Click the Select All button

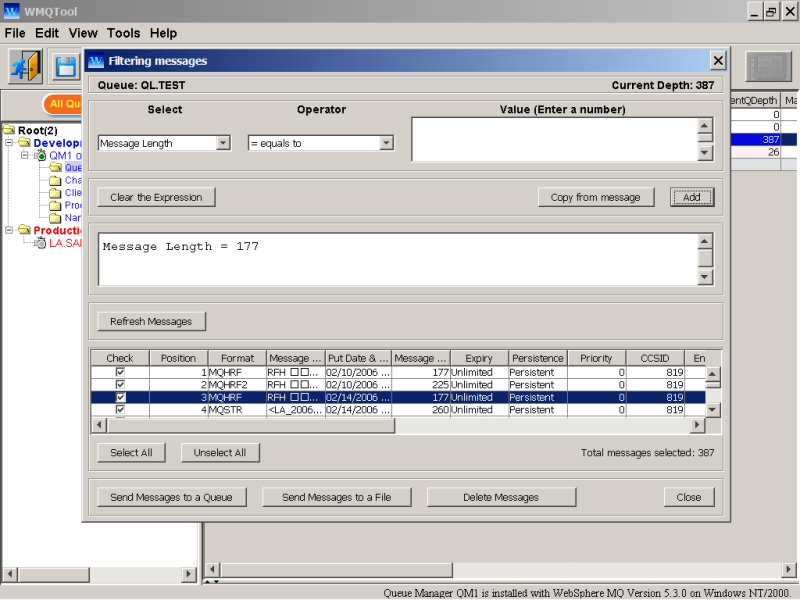[x=131, y=453]
